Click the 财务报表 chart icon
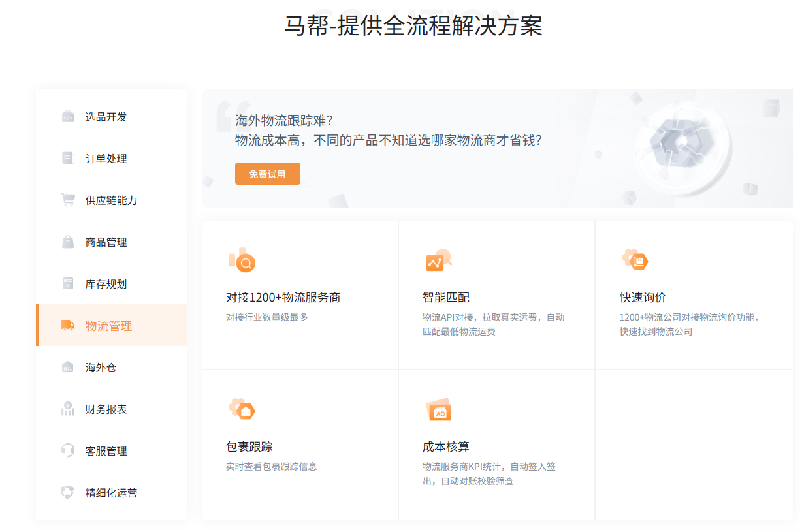This screenshot has height=532, width=802. pos(68,409)
